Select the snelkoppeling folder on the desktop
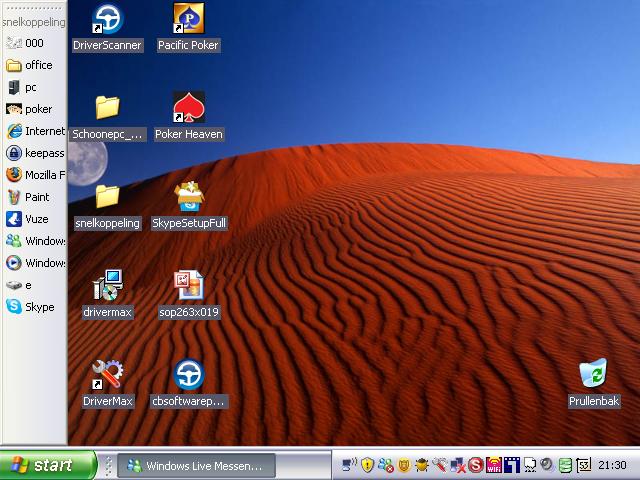This screenshot has height=480, width=640. click(x=107, y=206)
